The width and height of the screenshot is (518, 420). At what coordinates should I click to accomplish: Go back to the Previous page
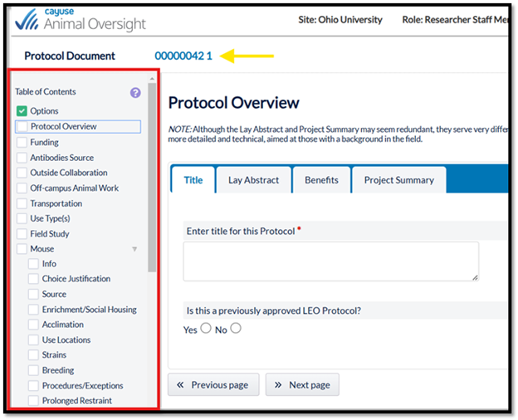click(x=213, y=385)
